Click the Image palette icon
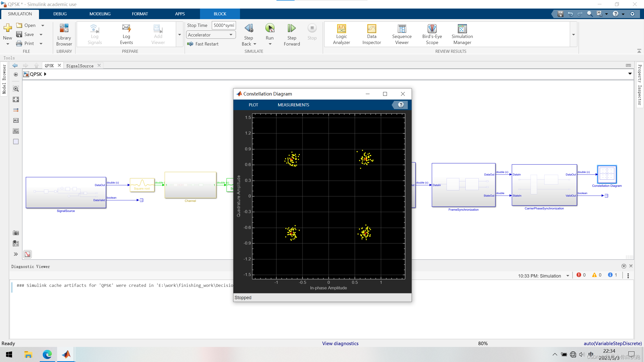This screenshot has height=362, width=644. 16,131
